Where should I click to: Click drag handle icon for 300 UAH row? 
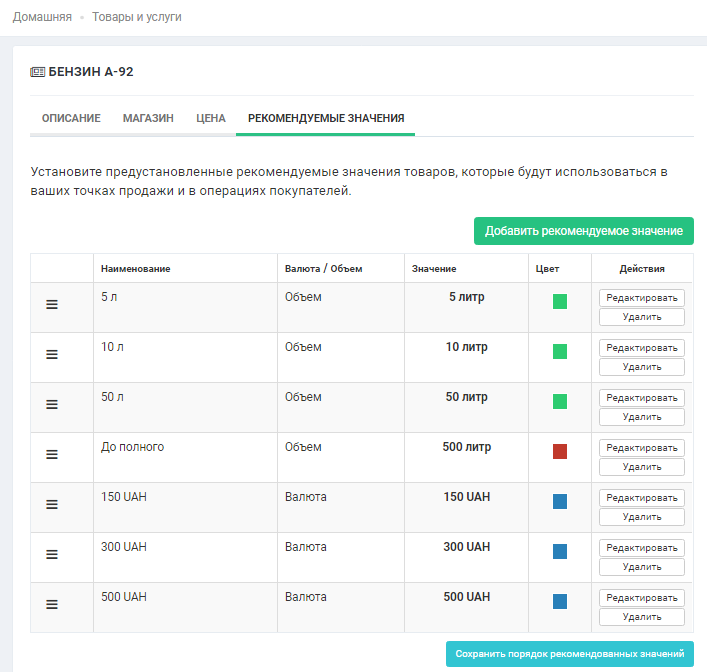pyautogui.click(x=52, y=554)
